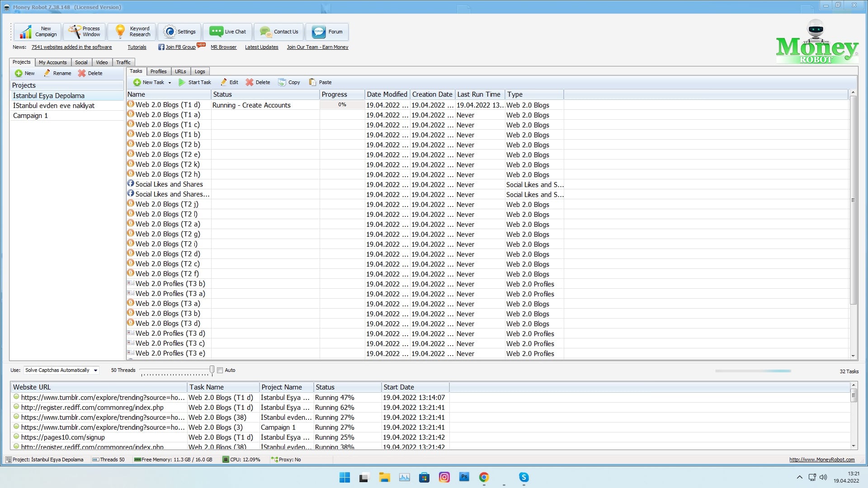Expand the New Task dropdown arrow
This screenshot has height=488, width=868.
point(170,83)
